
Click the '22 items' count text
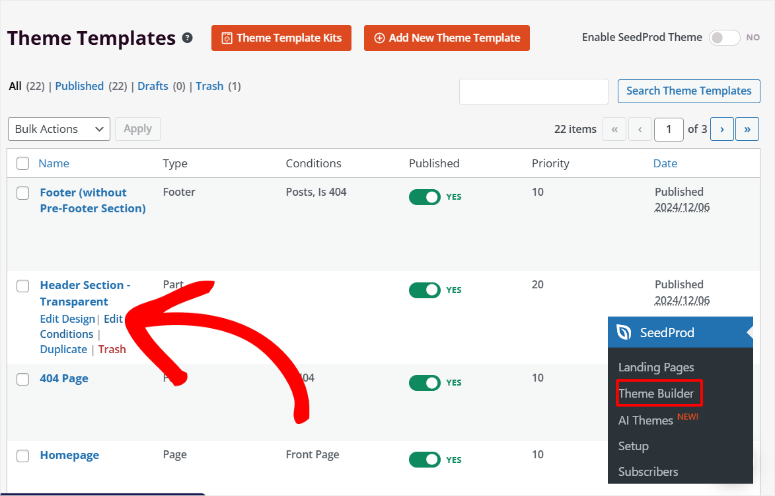[x=575, y=129]
